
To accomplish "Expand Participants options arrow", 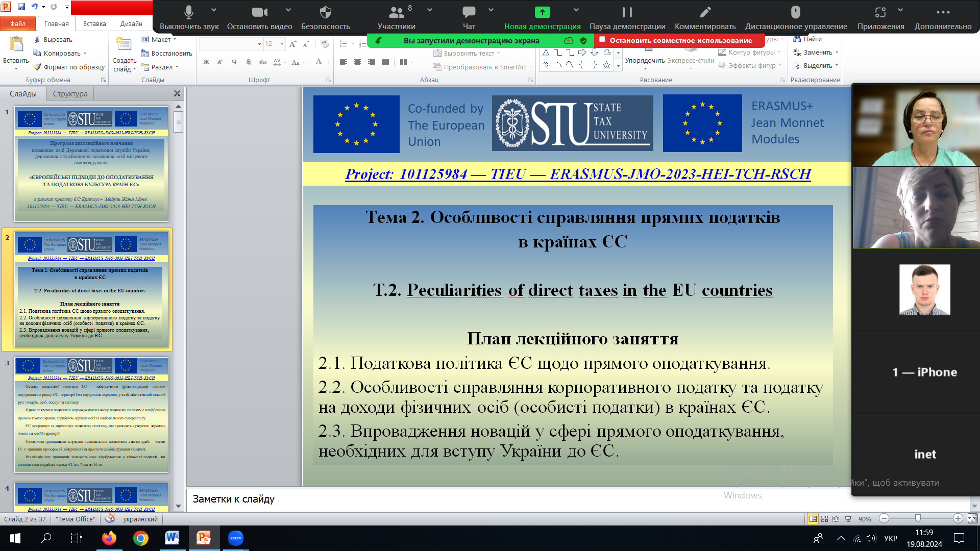I will pyautogui.click(x=430, y=10).
